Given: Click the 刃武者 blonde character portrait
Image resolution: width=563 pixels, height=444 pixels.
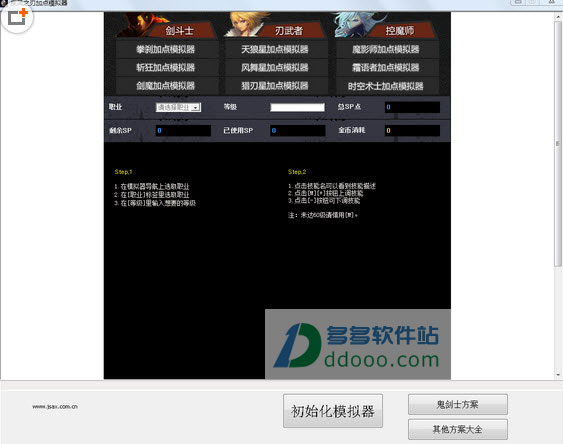Looking at the screenshot, I should [245, 24].
